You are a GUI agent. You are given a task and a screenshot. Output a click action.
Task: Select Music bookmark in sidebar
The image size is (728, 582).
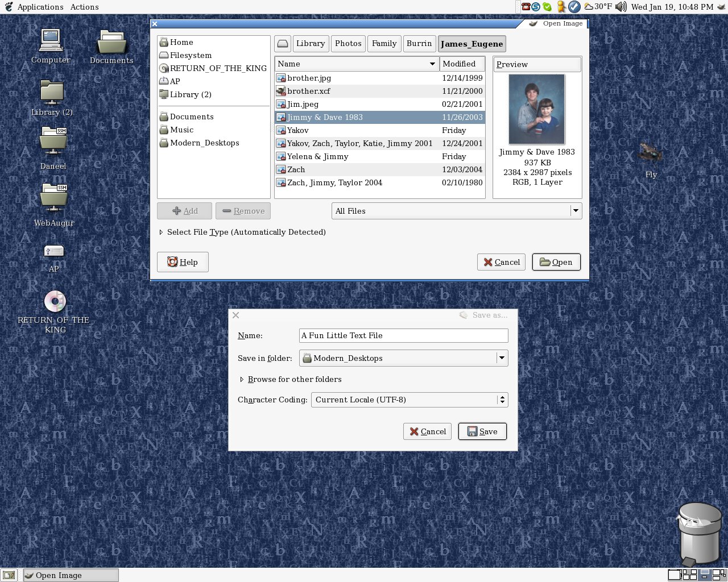[213, 130]
